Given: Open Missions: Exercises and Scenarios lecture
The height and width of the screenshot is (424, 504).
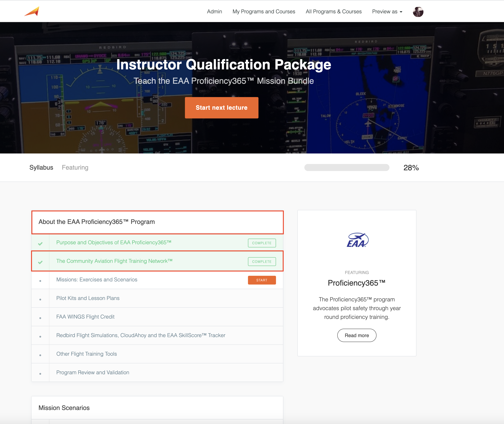Looking at the screenshot, I should (97, 279).
